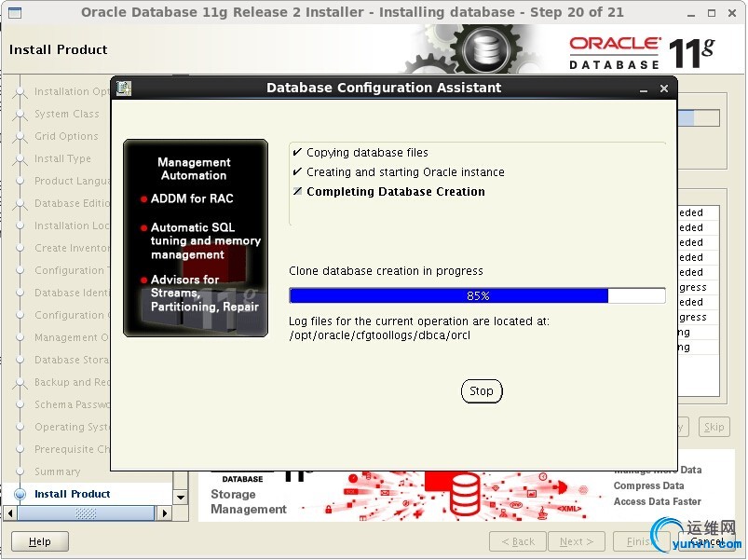Select the Operating System Groups step in sidebar
This screenshot has width=748, height=560.
pyautogui.click(x=72, y=427)
